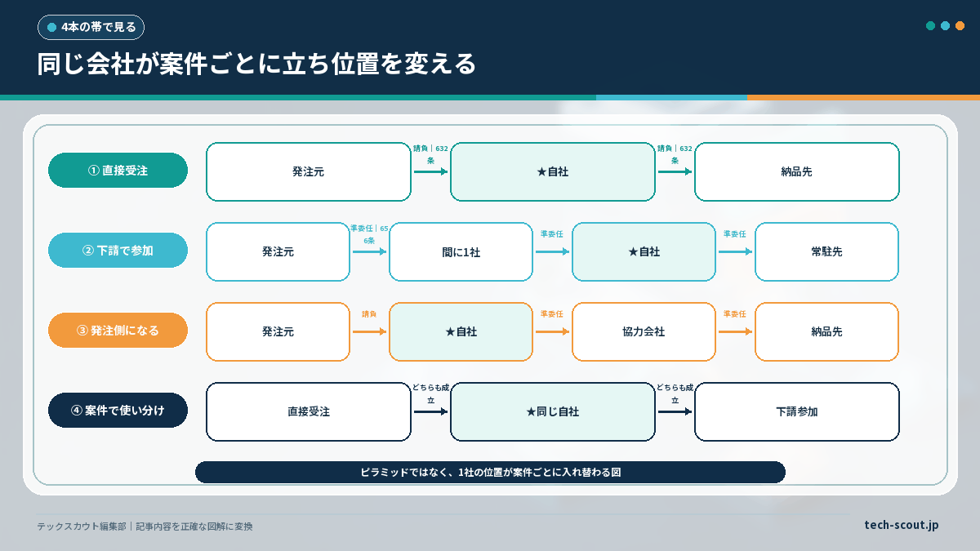Select ★自社 box in the 発注側になる row
This screenshot has width=980, height=551.
point(461,331)
